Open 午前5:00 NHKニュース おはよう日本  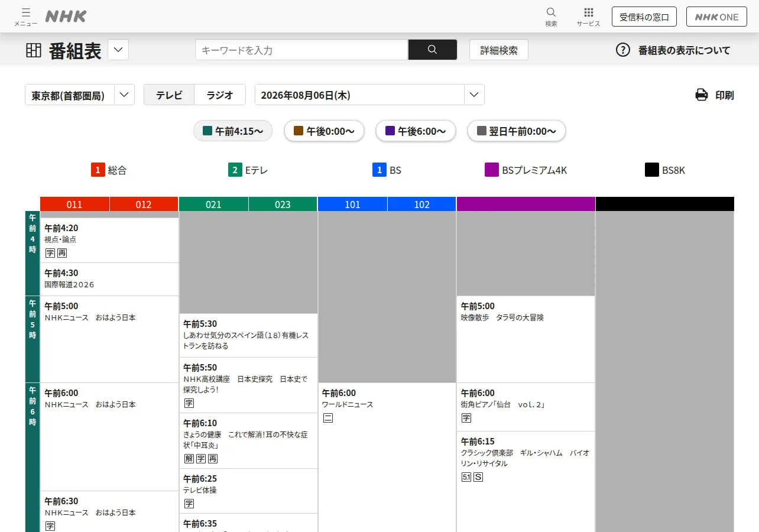[x=109, y=339]
